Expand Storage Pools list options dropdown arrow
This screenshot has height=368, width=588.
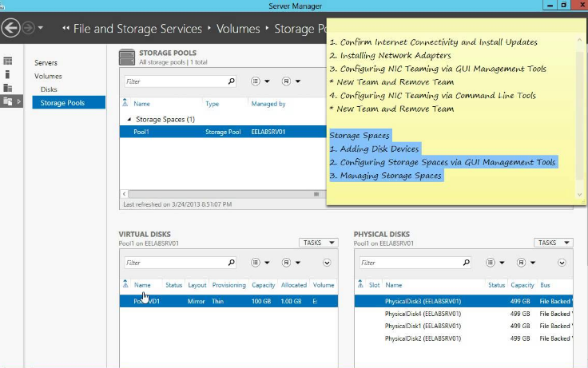coord(267,81)
